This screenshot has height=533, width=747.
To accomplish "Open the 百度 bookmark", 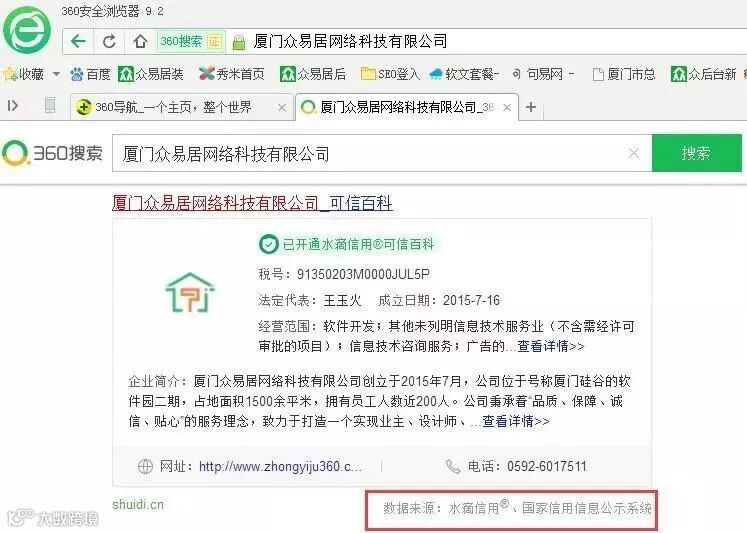I will (91, 74).
